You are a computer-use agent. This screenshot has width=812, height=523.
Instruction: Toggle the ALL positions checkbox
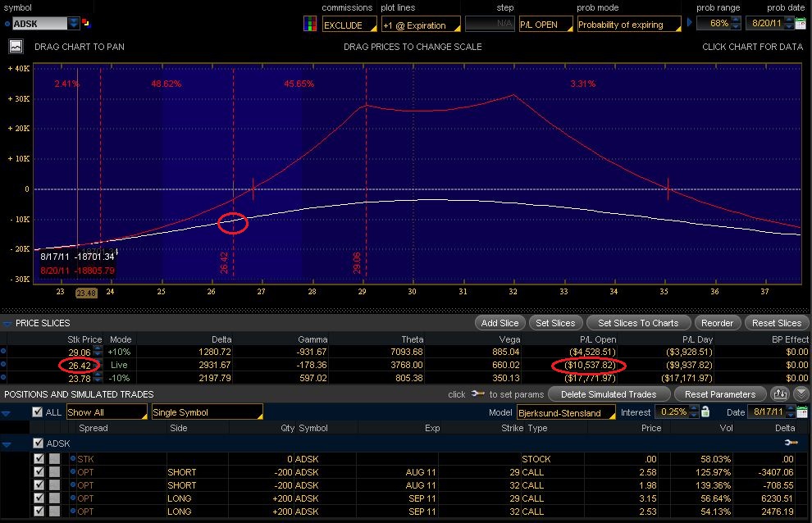(x=37, y=412)
